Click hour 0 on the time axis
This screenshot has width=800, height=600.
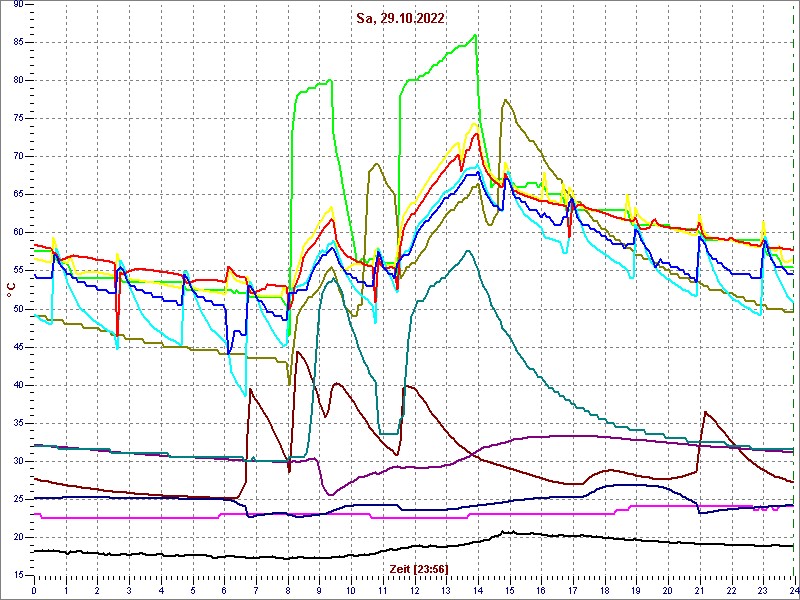34,590
